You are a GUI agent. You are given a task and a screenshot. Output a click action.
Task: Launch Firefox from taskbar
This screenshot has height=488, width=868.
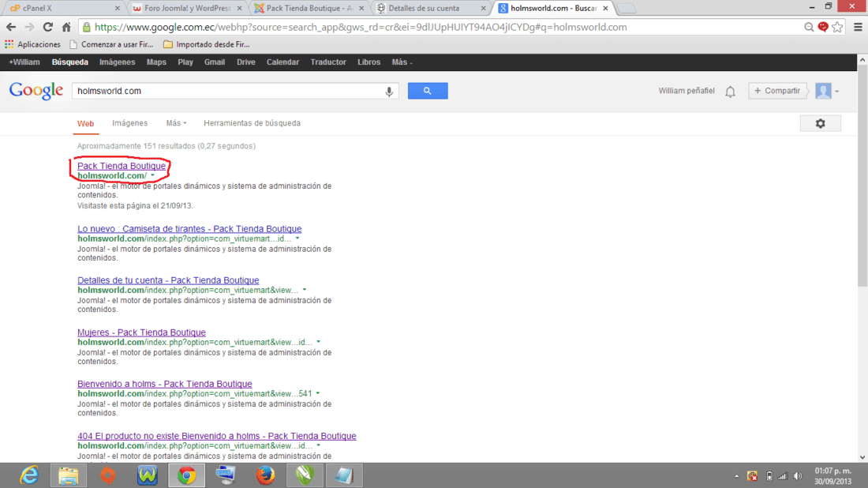[265, 475]
